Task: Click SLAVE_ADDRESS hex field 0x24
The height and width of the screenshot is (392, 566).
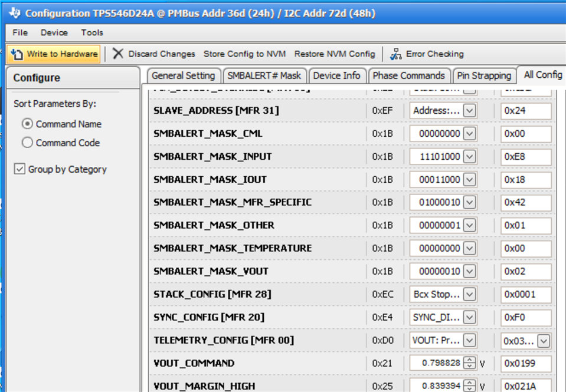Action: pos(526,110)
